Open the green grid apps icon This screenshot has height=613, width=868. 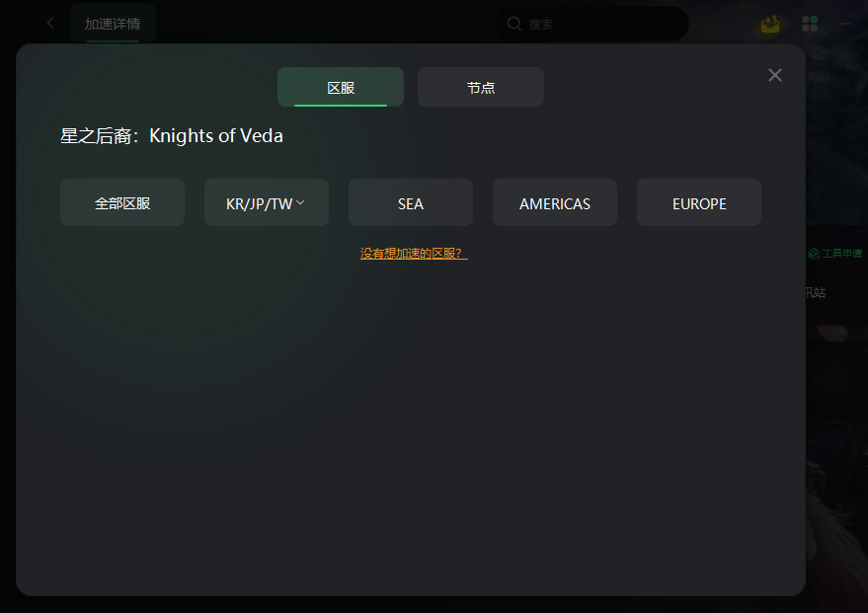810,24
